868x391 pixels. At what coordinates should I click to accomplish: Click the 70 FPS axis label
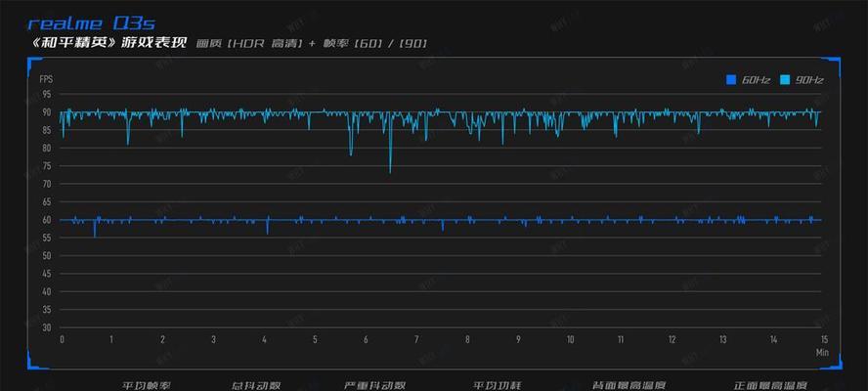(47, 184)
